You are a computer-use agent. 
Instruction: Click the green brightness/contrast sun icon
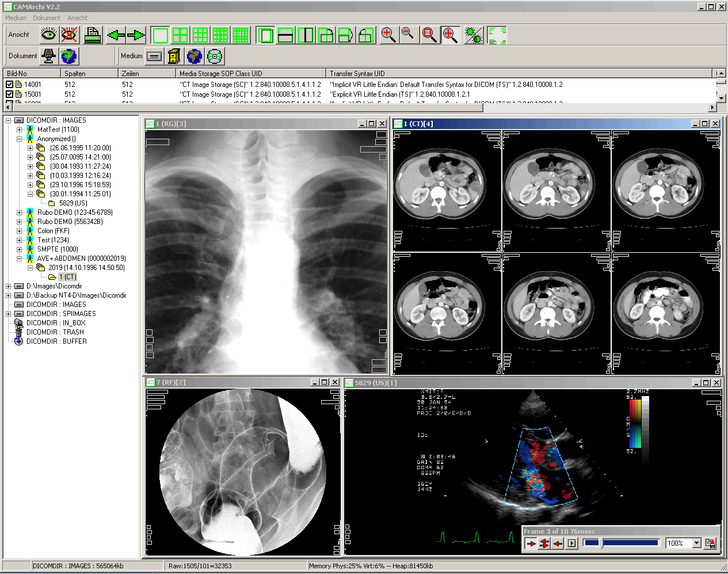(474, 35)
